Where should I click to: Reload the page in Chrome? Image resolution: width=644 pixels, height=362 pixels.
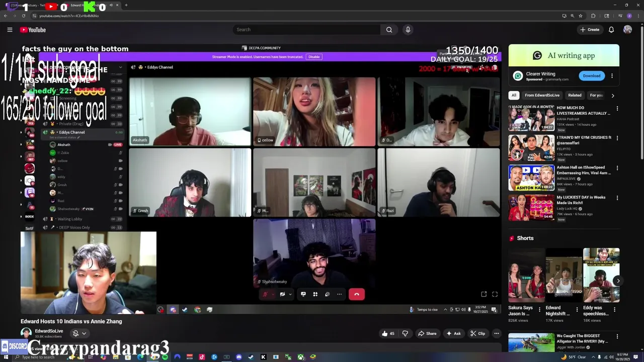point(24,16)
